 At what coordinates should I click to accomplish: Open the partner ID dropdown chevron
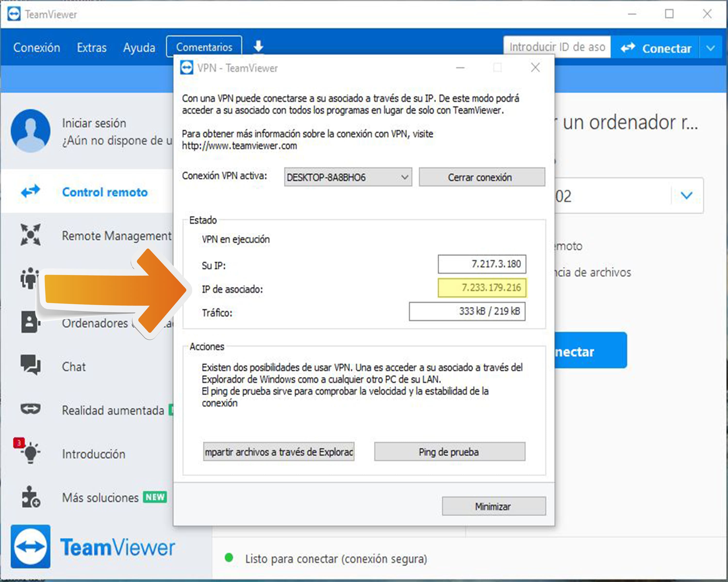687,195
